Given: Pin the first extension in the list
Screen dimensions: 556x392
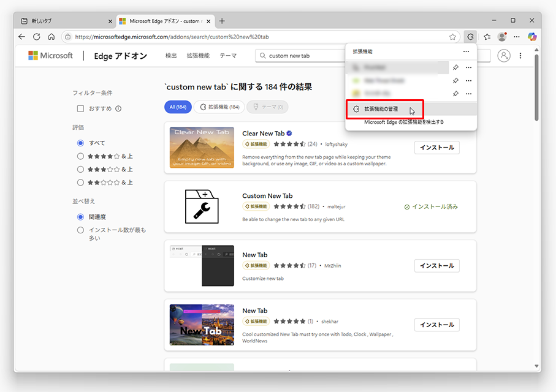Looking at the screenshot, I should [x=455, y=67].
